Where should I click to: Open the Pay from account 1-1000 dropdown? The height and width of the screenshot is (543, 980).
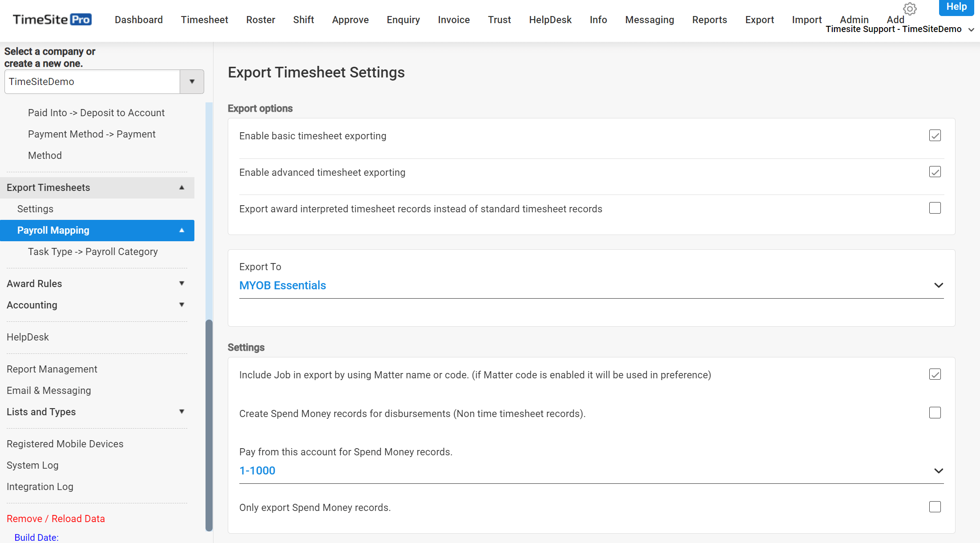pos(591,470)
